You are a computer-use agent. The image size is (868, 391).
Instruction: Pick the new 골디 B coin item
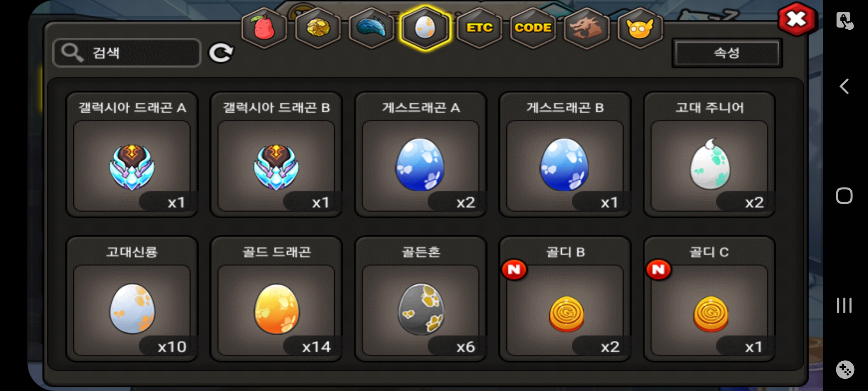tap(565, 299)
